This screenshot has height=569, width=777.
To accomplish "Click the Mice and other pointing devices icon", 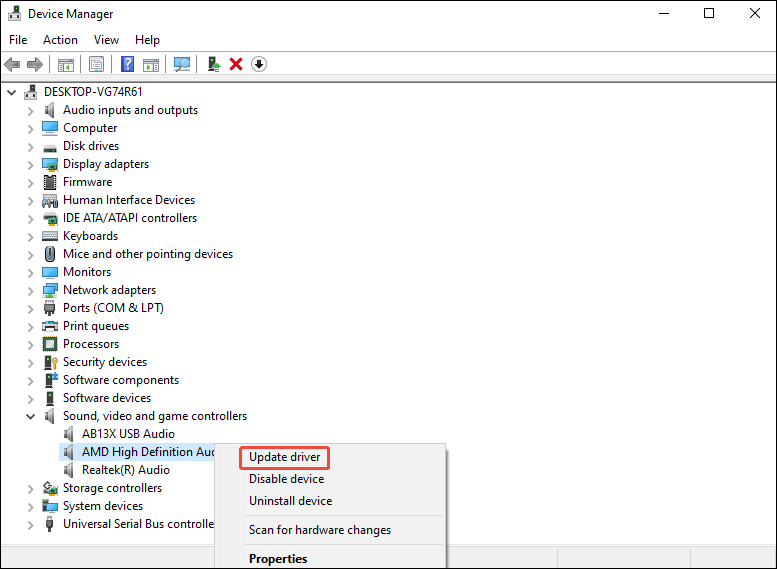I will tap(50, 254).
